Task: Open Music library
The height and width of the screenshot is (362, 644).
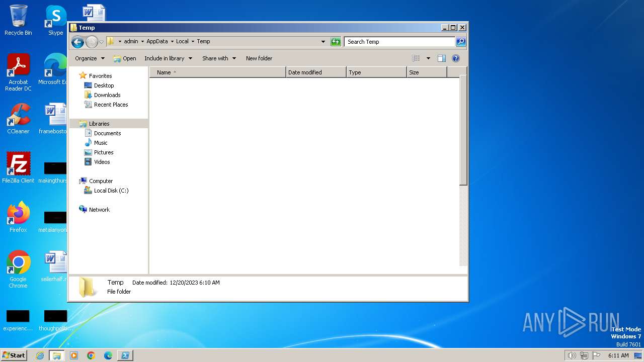Action: [x=96, y=143]
